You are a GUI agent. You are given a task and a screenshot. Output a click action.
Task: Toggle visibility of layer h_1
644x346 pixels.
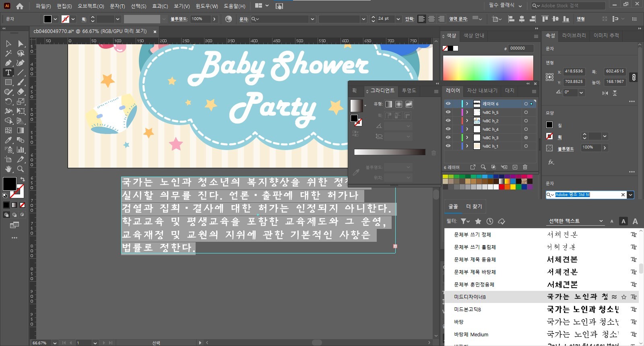coord(448,146)
